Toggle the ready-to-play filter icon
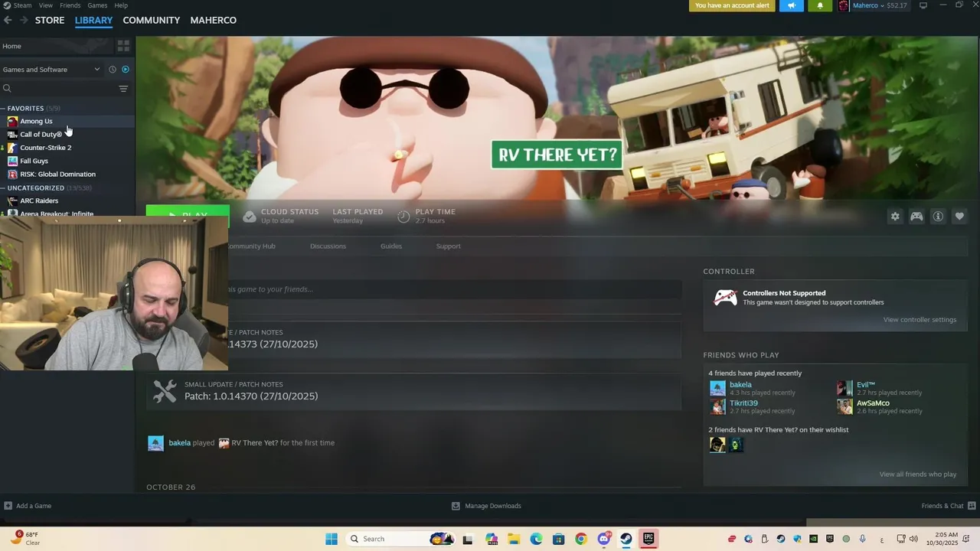980x551 pixels. pos(126,70)
